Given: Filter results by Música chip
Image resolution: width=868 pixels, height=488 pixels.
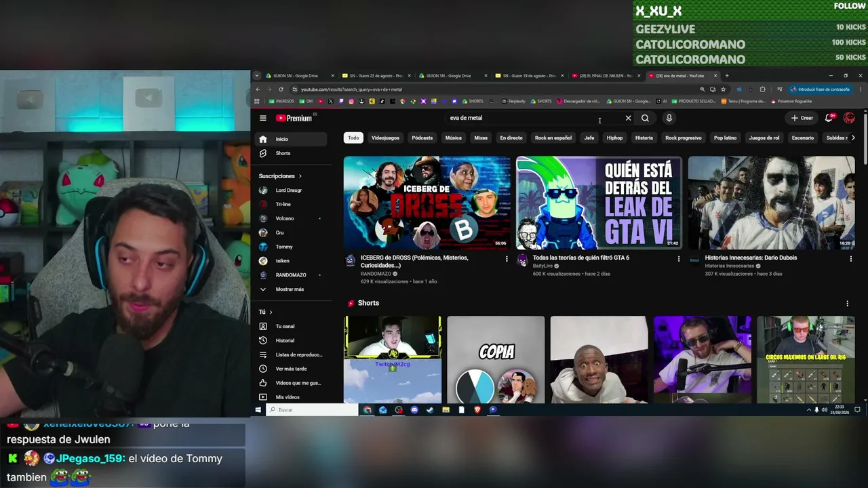Looking at the screenshot, I should coord(453,138).
